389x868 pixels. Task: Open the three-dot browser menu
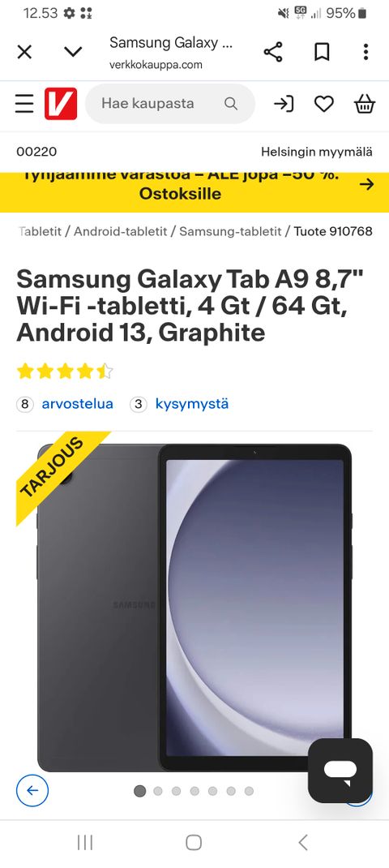coord(365,52)
